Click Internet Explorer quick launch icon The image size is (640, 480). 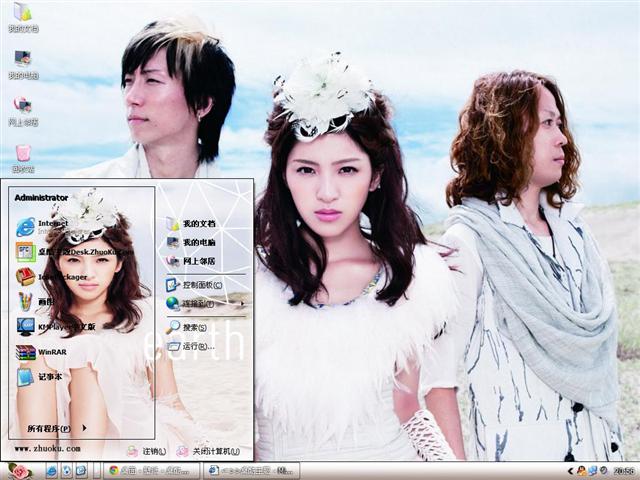coord(52,471)
